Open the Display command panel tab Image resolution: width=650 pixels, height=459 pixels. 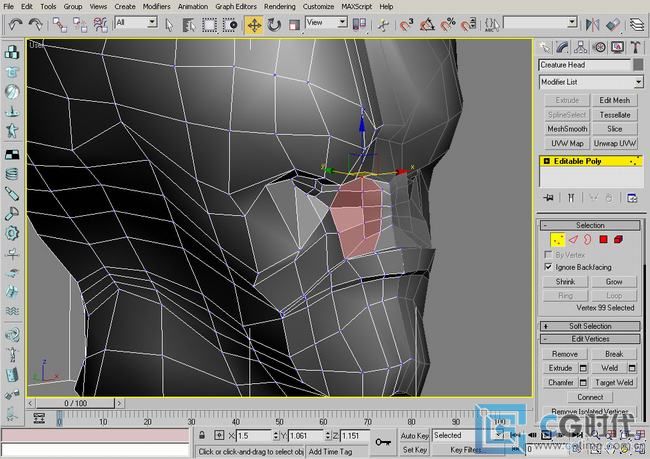coord(618,48)
